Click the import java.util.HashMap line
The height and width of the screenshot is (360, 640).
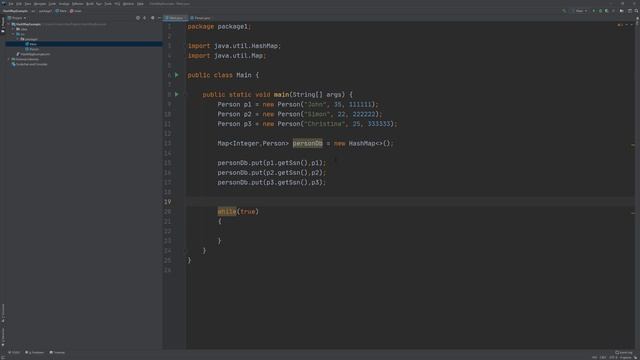click(x=234, y=46)
